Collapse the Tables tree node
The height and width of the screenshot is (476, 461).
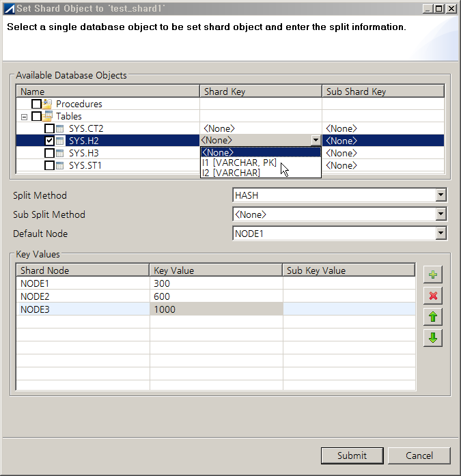coord(25,117)
